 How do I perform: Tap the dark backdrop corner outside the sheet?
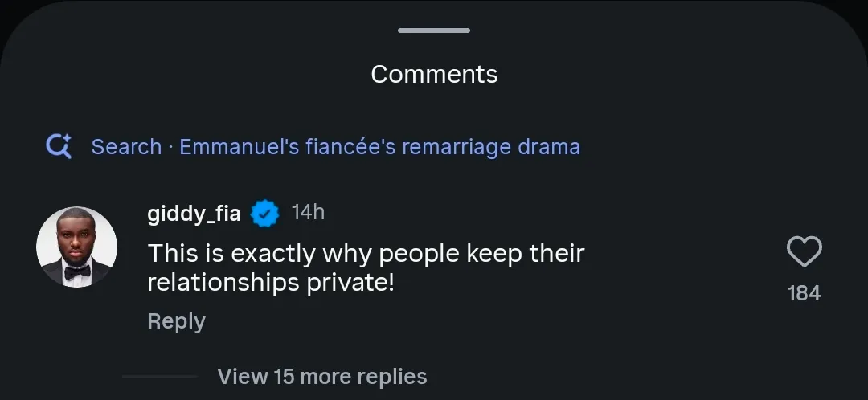tap(8, 8)
